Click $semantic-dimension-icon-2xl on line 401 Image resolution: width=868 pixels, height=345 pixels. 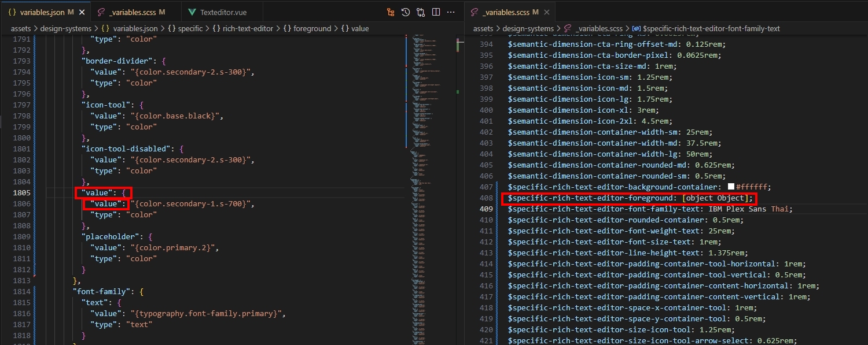(590, 121)
